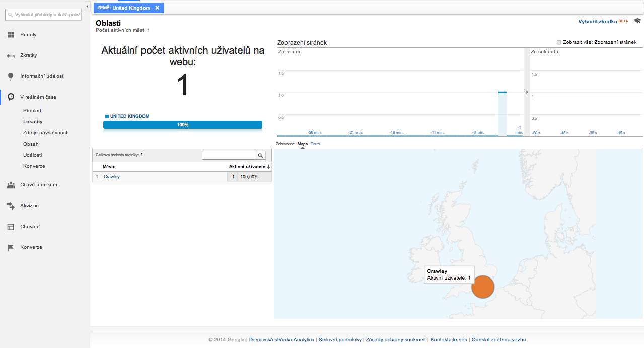Open Zdroje návštěvnosti in sidebar
Screen dimensions: 644x348
tap(46, 133)
